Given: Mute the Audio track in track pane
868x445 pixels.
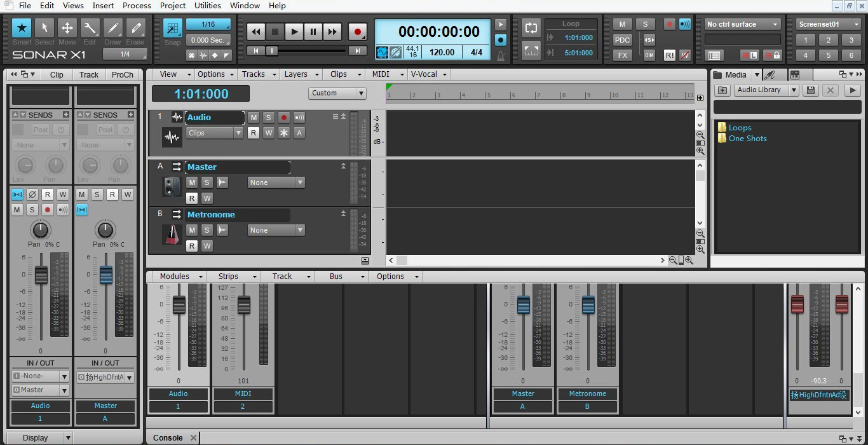Looking at the screenshot, I should [x=254, y=118].
